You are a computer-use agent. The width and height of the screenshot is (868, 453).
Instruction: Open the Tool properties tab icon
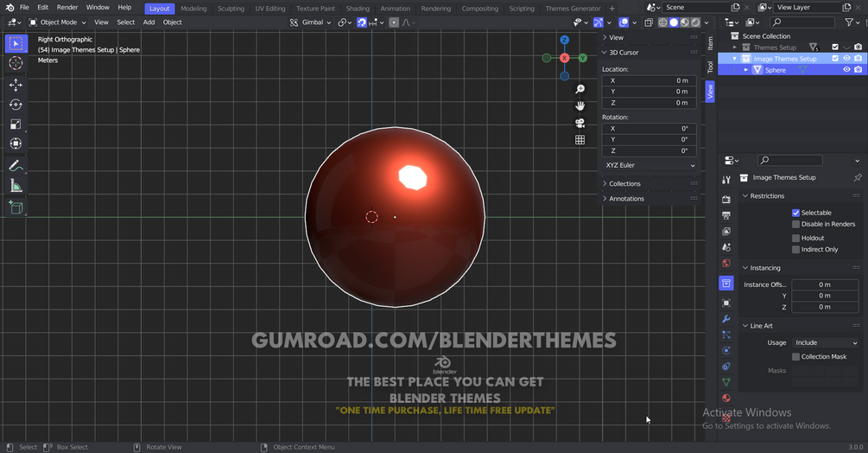pos(726,180)
